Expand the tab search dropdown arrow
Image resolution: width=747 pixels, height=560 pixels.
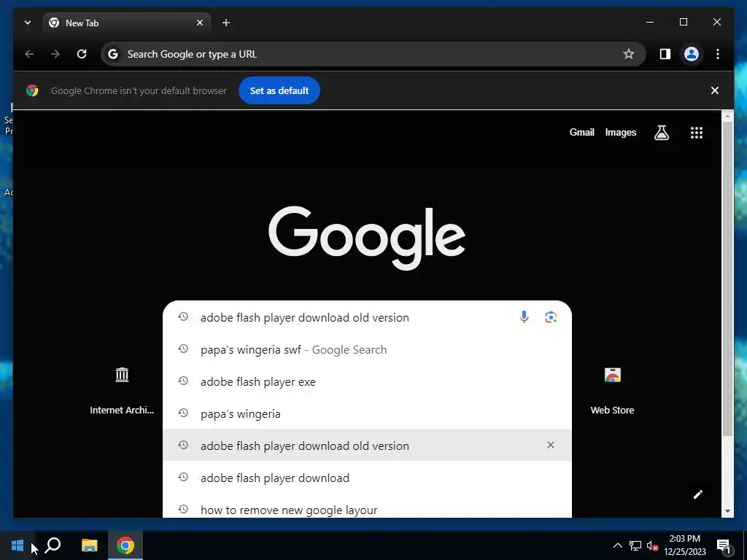(28, 23)
